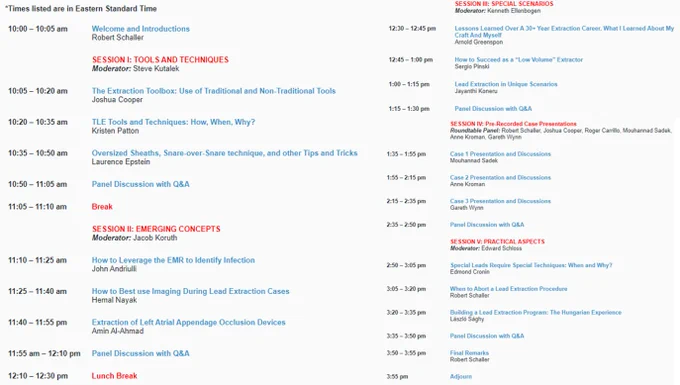
Task: Click speaker Gareth Wynn under Case 3
Action: click(x=466, y=208)
